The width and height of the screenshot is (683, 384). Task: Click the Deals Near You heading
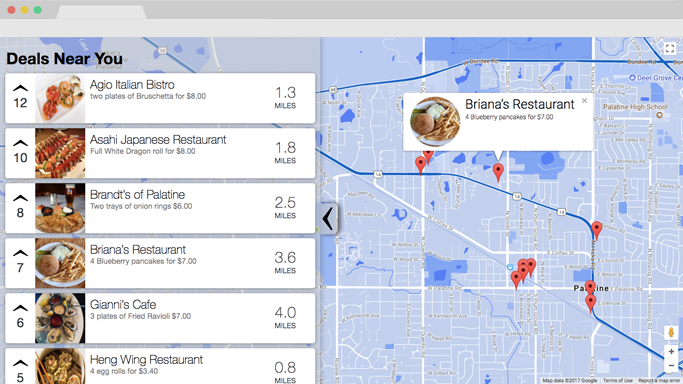tap(64, 59)
